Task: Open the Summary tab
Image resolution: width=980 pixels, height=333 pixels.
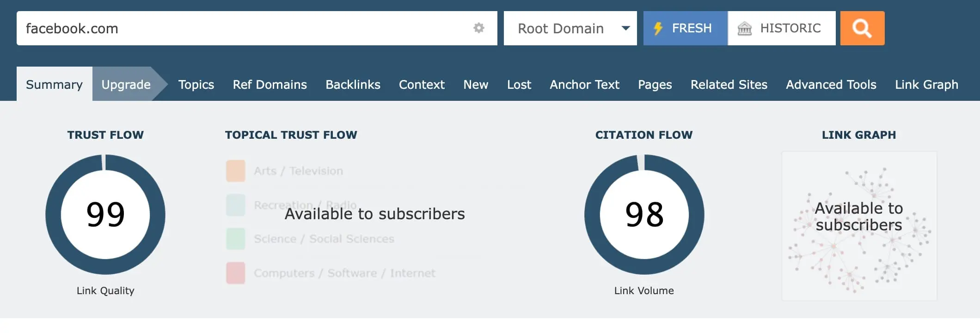Action: click(54, 84)
